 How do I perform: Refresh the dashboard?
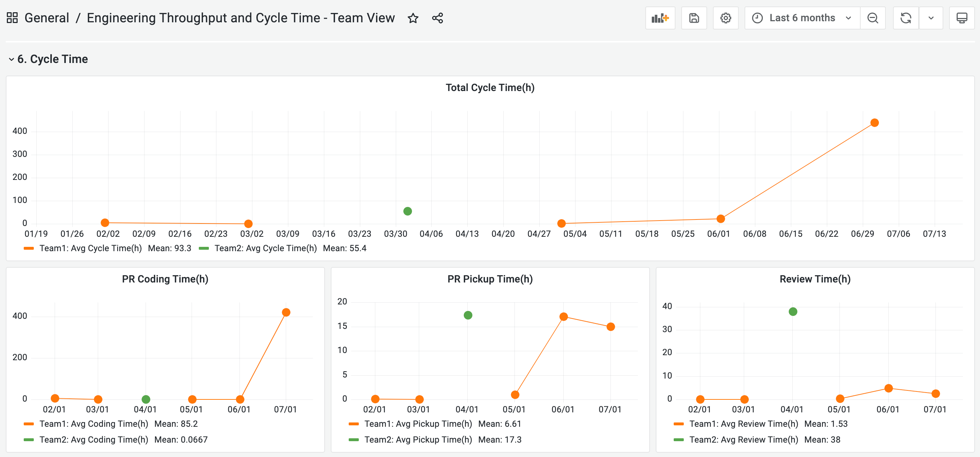906,18
